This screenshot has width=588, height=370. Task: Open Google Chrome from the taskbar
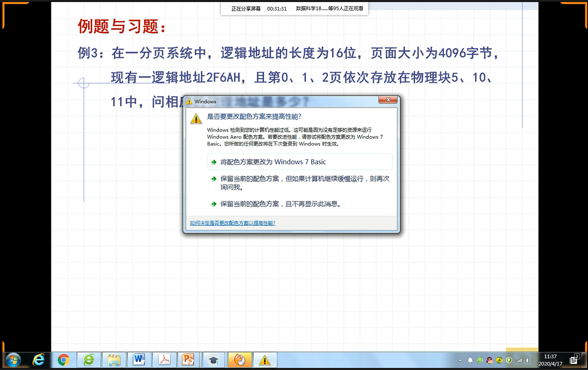point(63,359)
